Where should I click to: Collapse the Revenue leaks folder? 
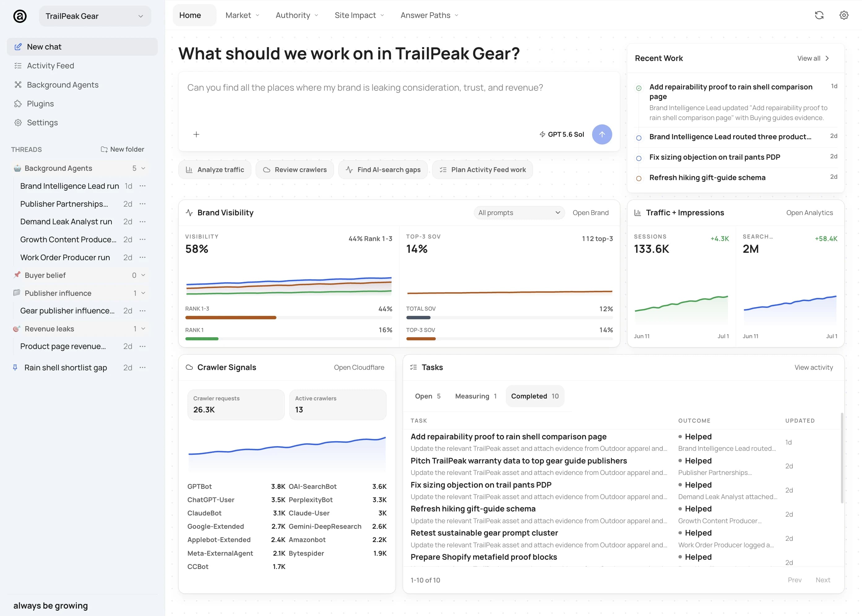143,329
